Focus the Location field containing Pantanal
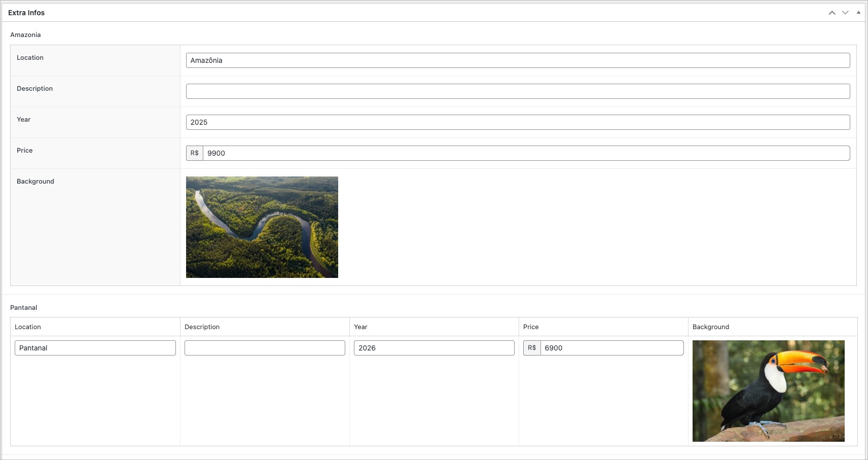 [x=95, y=348]
